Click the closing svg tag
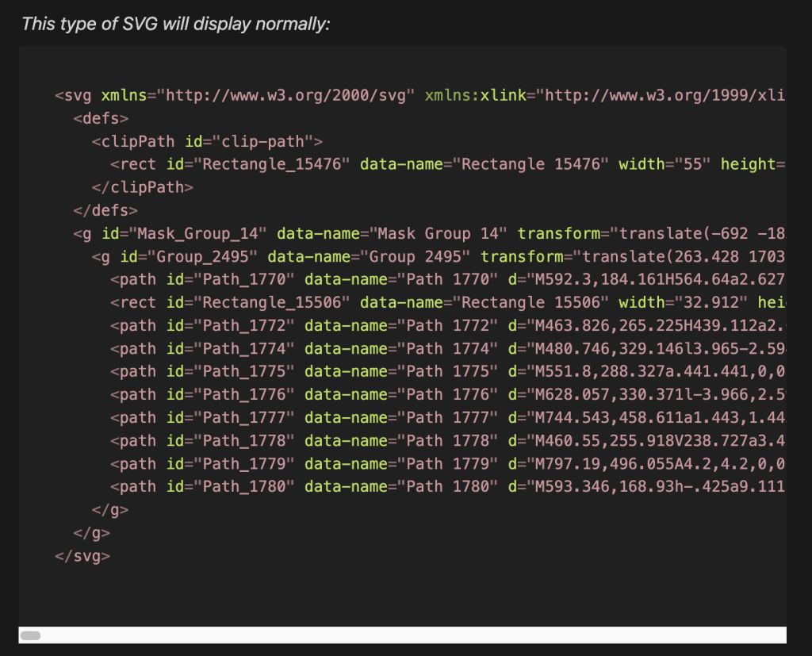812x656 pixels. point(82,556)
